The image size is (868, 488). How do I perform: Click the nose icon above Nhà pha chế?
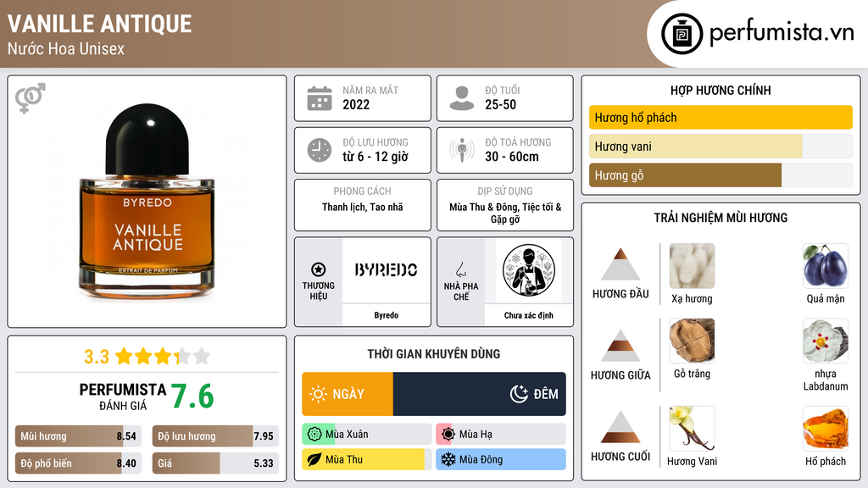pos(460,269)
